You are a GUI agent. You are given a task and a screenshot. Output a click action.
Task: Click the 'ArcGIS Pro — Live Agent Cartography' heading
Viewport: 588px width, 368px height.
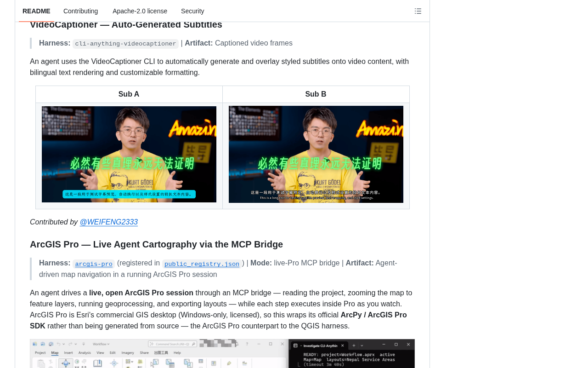pos(157,244)
